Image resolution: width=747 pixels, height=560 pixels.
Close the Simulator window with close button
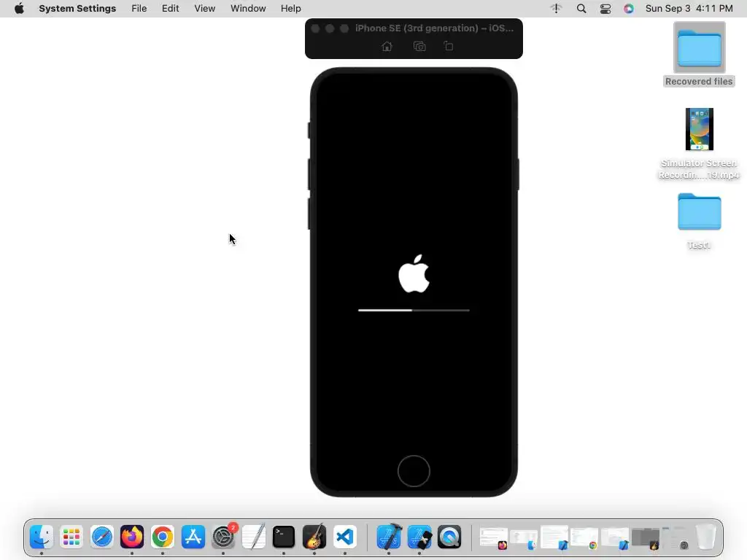click(315, 28)
